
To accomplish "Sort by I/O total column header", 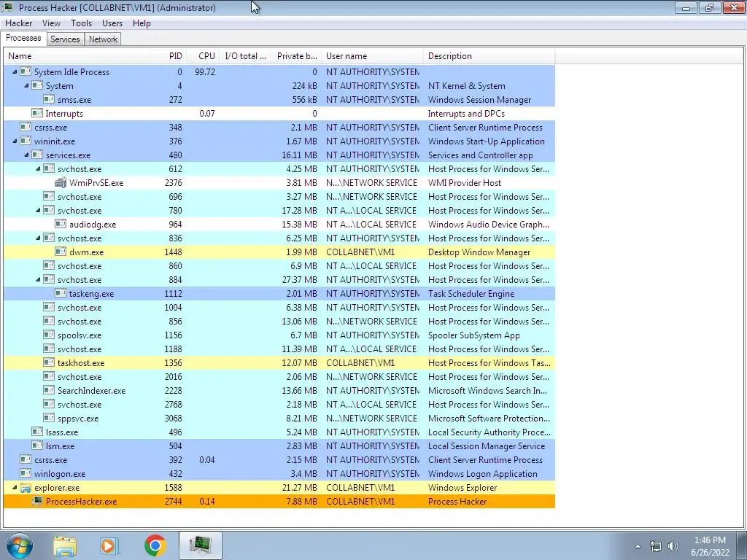I will [x=245, y=55].
